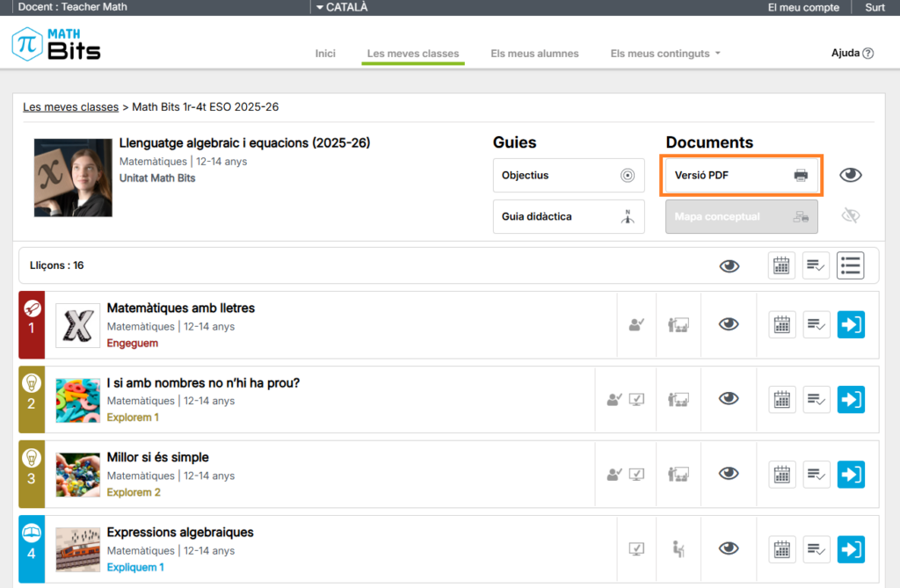Click blue enter arrow for lesson 2
Image resolution: width=900 pixels, height=588 pixels.
pyautogui.click(x=850, y=399)
